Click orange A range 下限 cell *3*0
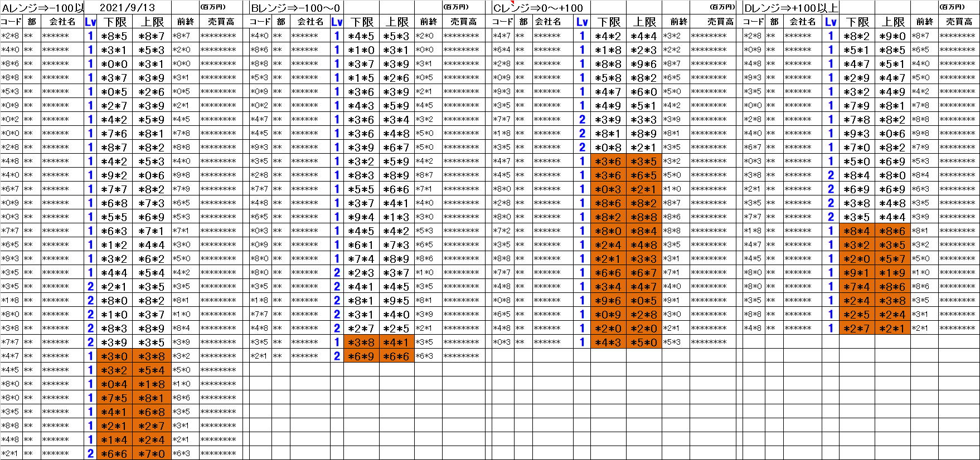This screenshot has width=980, height=460. click(115, 356)
